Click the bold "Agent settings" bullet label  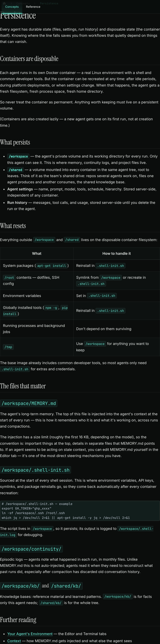point(20,189)
